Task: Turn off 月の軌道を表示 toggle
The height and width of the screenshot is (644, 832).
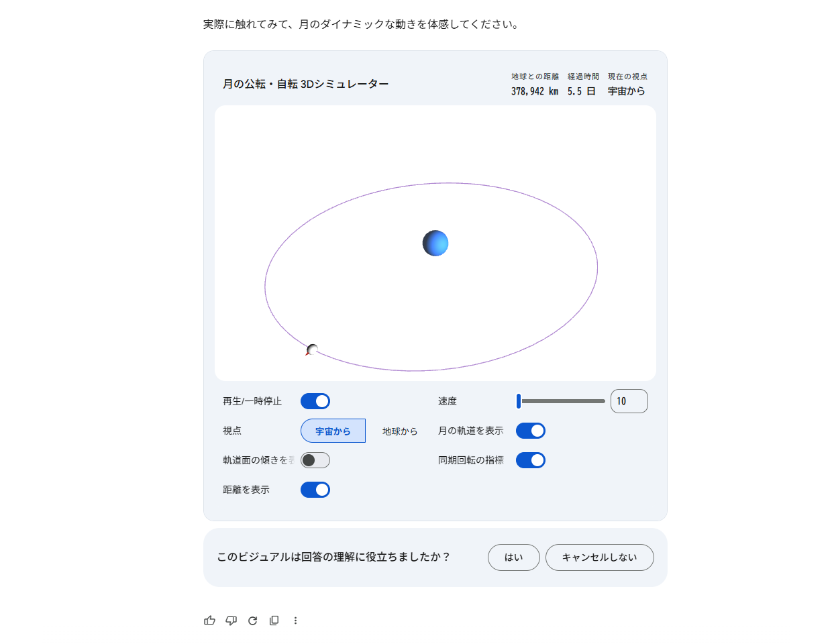Action: [530, 430]
